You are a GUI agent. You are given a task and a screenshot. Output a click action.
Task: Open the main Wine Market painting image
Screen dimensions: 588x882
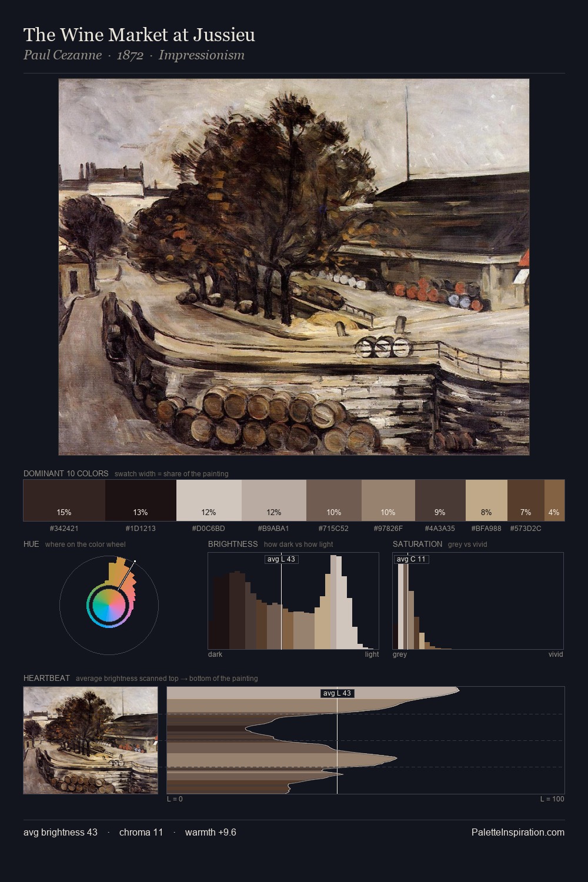pyautogui.click(x=294, y=267)
